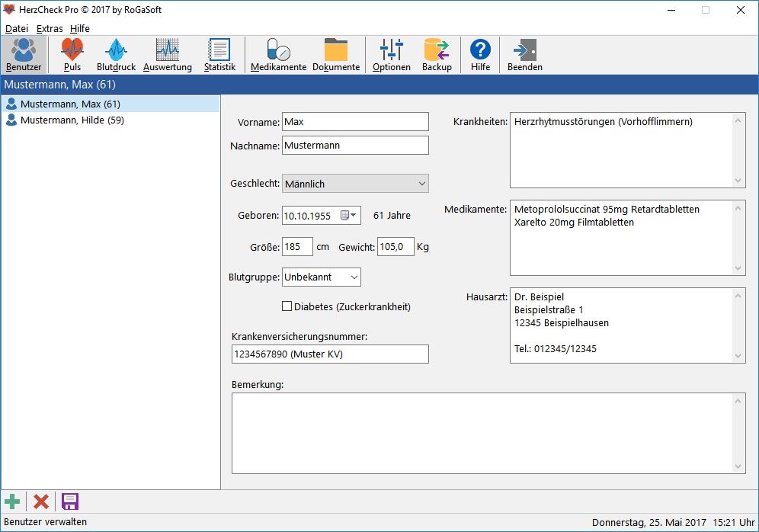
Task: Open the Geboren date picker calendar
Action: (348, 216)
